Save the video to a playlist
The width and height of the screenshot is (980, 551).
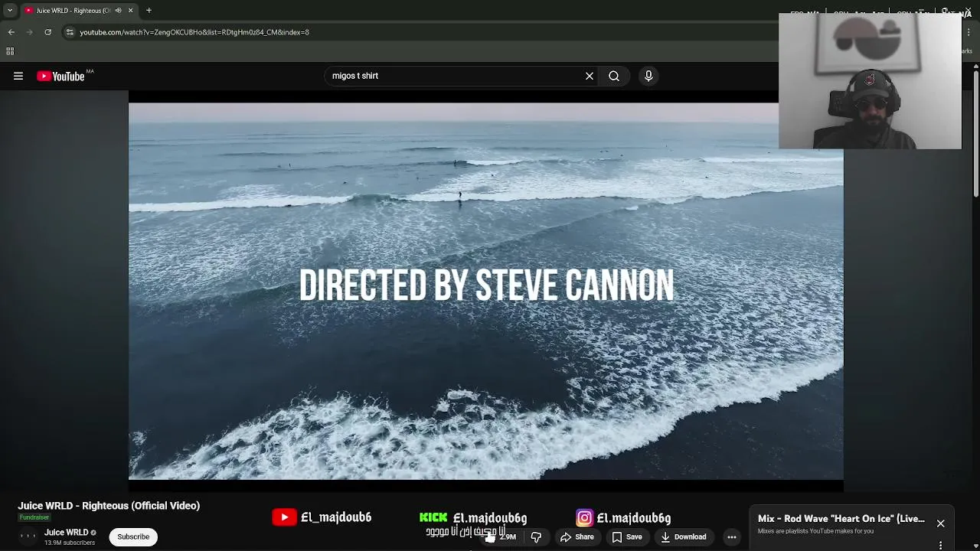pos(626,536)
